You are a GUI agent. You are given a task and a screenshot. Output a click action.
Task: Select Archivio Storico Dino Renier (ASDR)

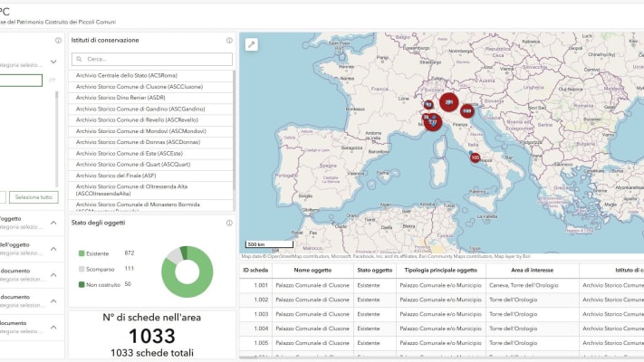150,98
